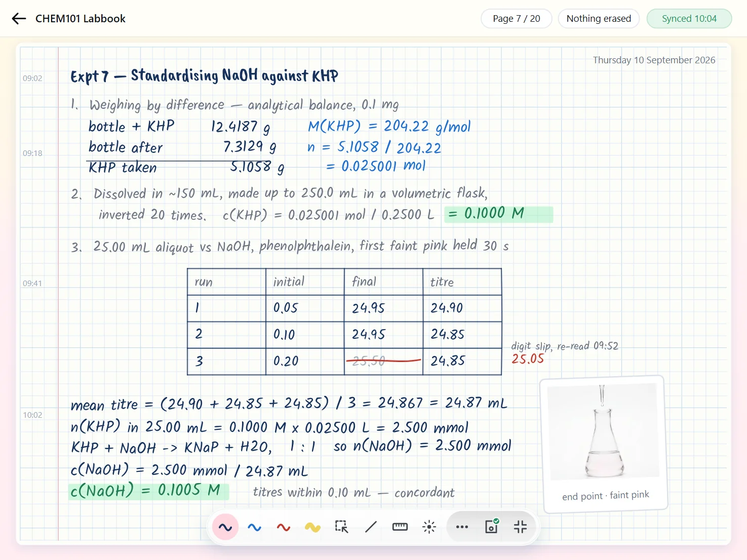Click the 09:18 timestamp in the margin
The height and width of the screenshot is (560, 747).
click(32, 153)
